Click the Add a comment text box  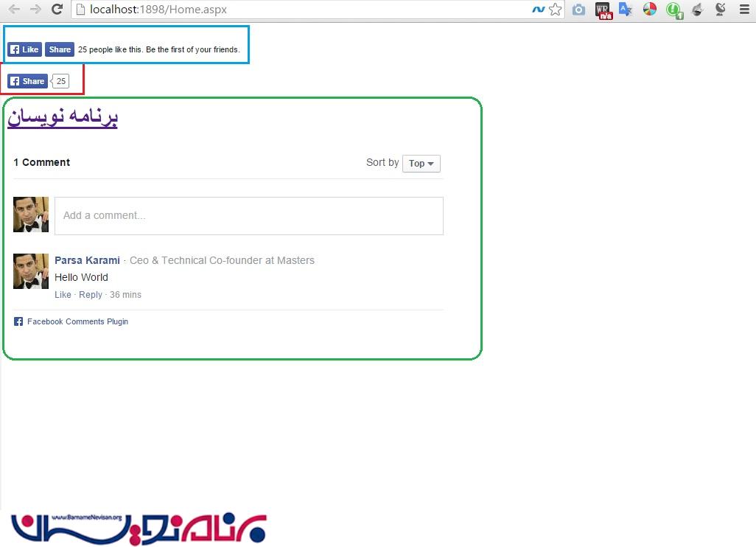[x=249, y=215]
